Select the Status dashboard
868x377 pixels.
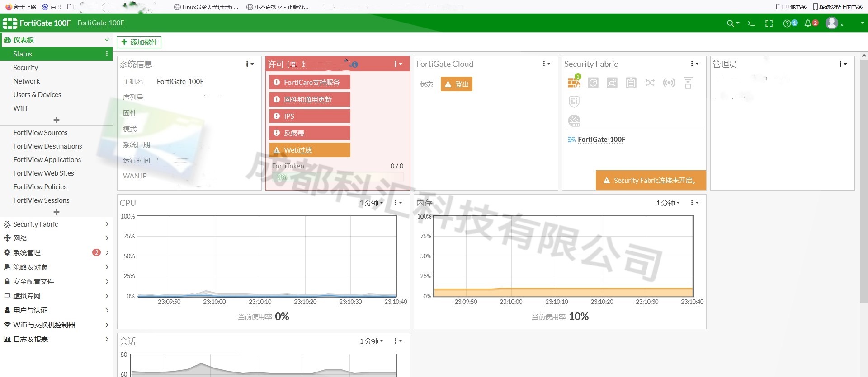56,54
